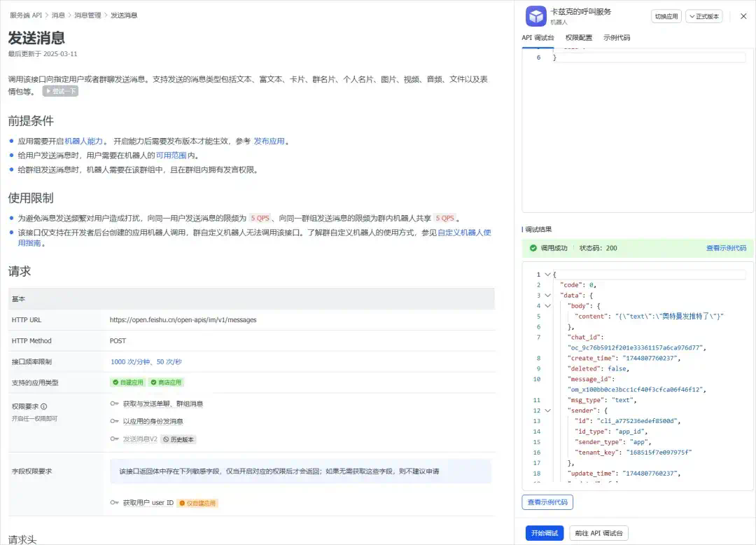Viewport: 756px width, 545px height.
Task: Collapse the "data" node at line 3
Action: coord(547,295)
